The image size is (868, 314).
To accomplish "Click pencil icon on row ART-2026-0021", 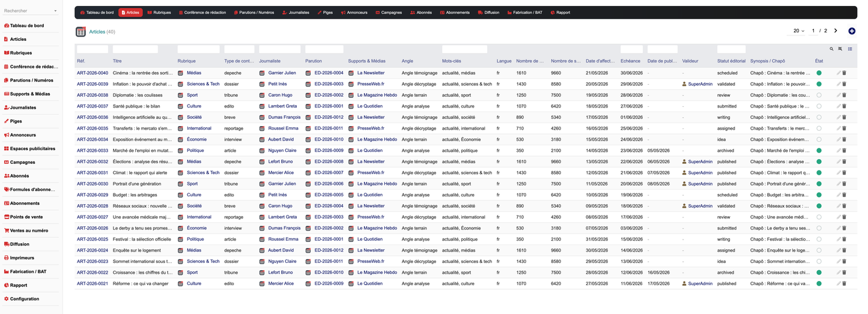I will 839,284.
